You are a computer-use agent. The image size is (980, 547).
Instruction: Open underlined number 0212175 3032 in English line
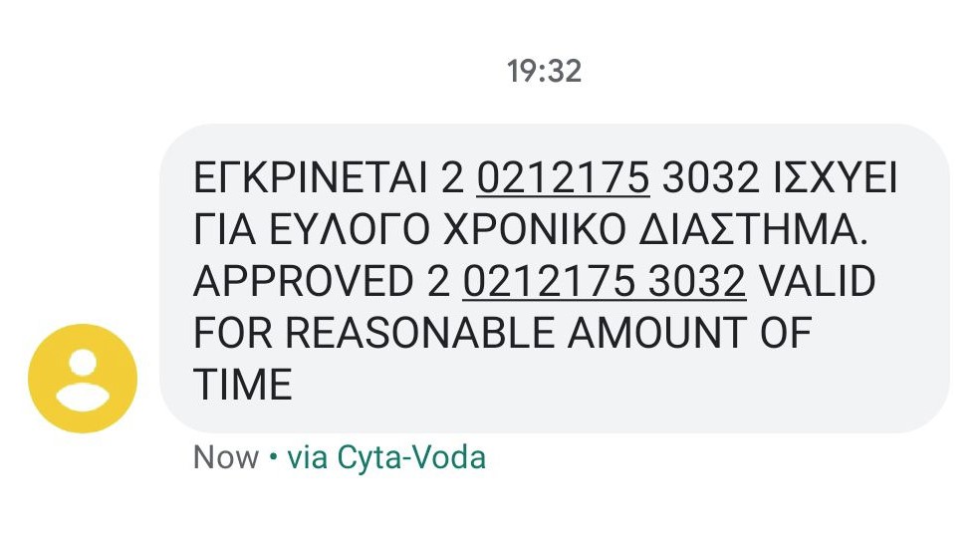(x=605, y=282)
